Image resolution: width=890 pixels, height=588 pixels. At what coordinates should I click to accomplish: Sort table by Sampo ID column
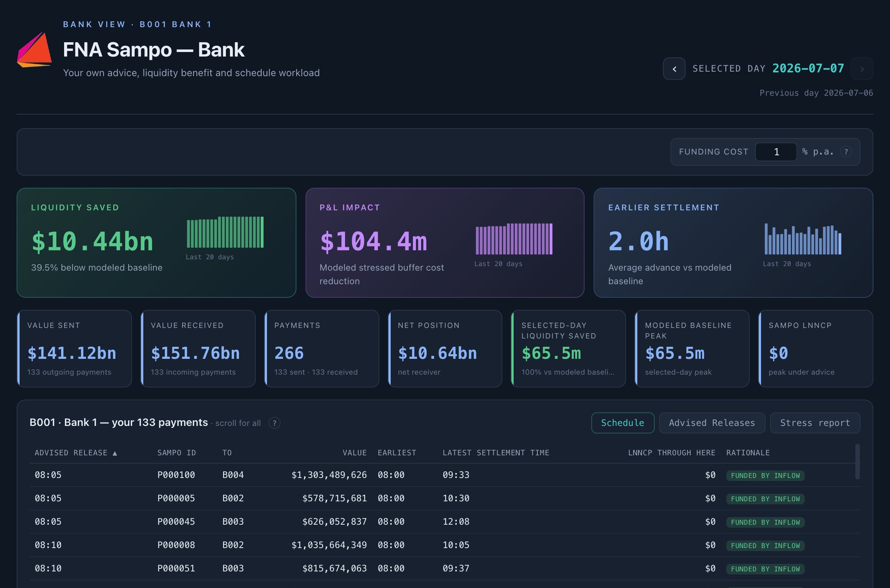[x=176, y=453]
